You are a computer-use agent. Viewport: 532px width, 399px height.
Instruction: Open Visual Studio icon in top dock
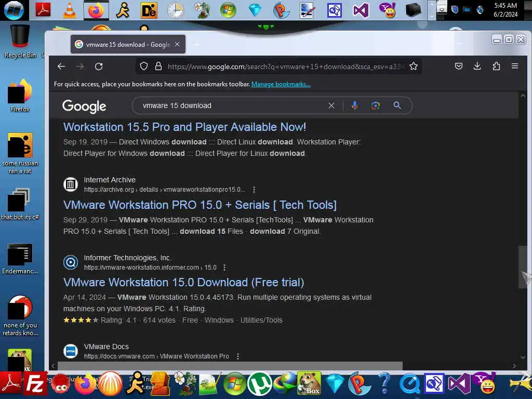[x=361, y=10]
